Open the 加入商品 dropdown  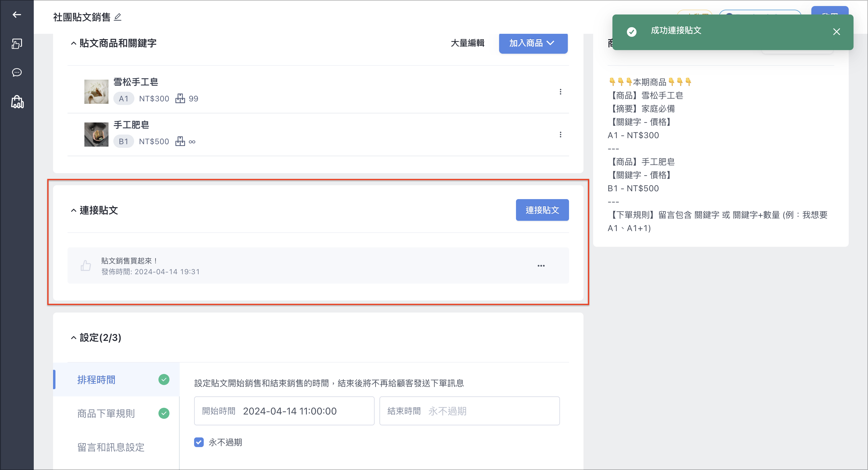click(533, 43)
